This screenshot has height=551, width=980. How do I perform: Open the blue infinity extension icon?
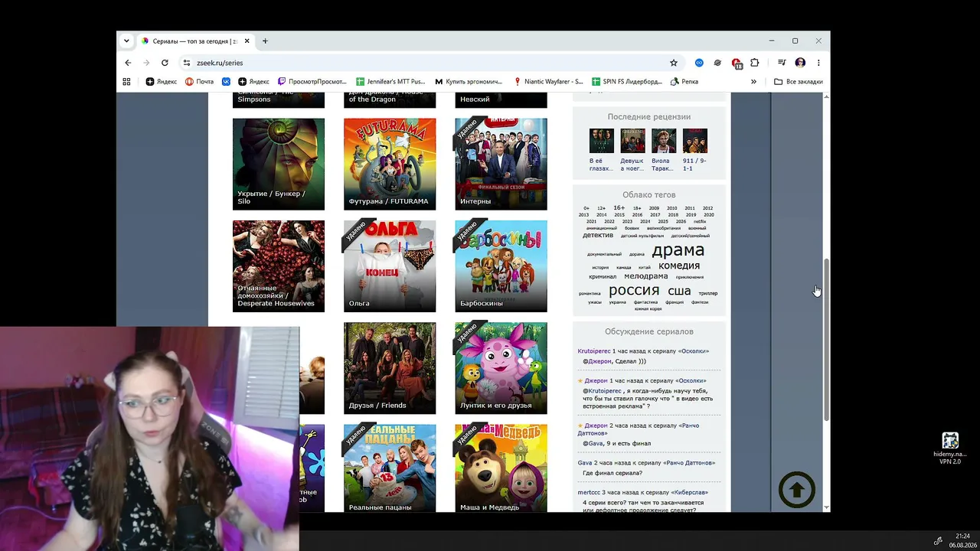point(699,63)
